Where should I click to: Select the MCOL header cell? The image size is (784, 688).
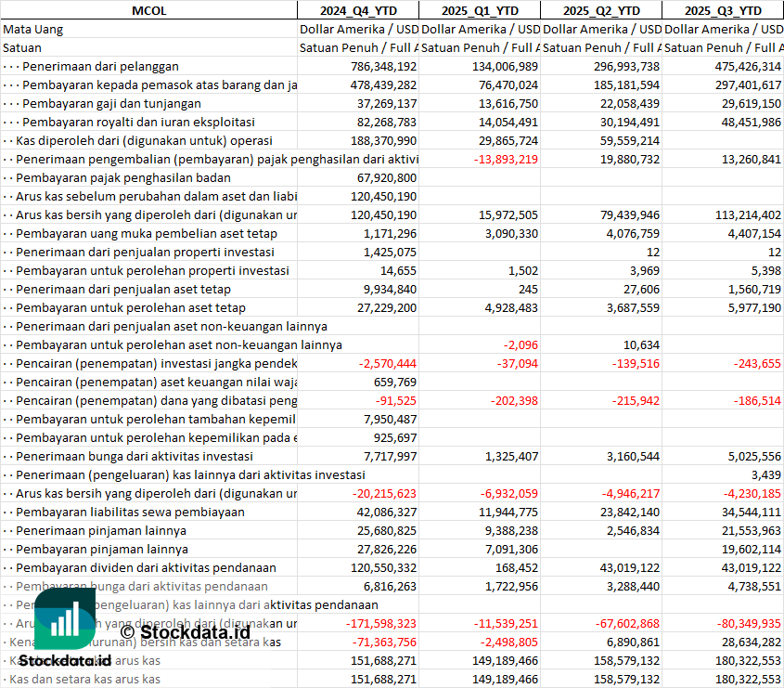(x=148, y=10)
